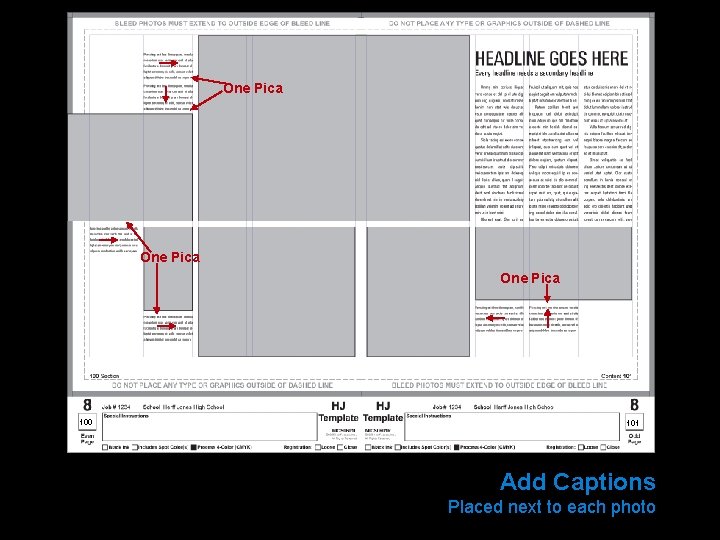Select the bleed photo box on left edge
Viewport: 720px width, 540px height.
click(130, 168)
